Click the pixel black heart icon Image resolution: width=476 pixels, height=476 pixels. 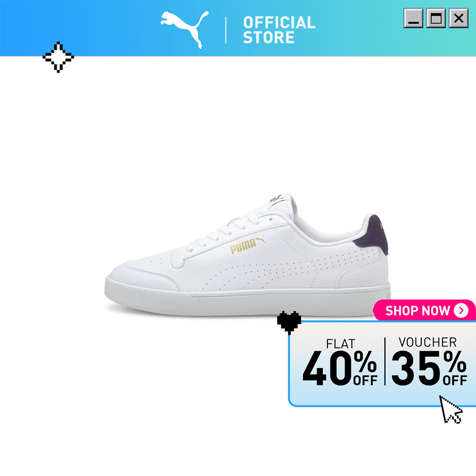tap(289, 322)
